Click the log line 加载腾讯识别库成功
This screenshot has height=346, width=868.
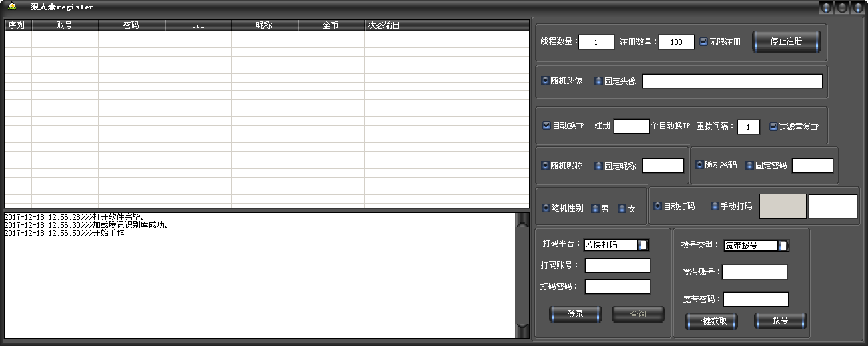pos(87,225)
